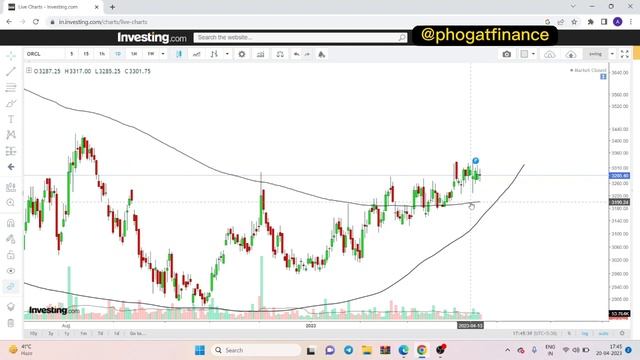Select the 1D interval
This screenshot has width=640, height=360.
(x=118, y=54)
